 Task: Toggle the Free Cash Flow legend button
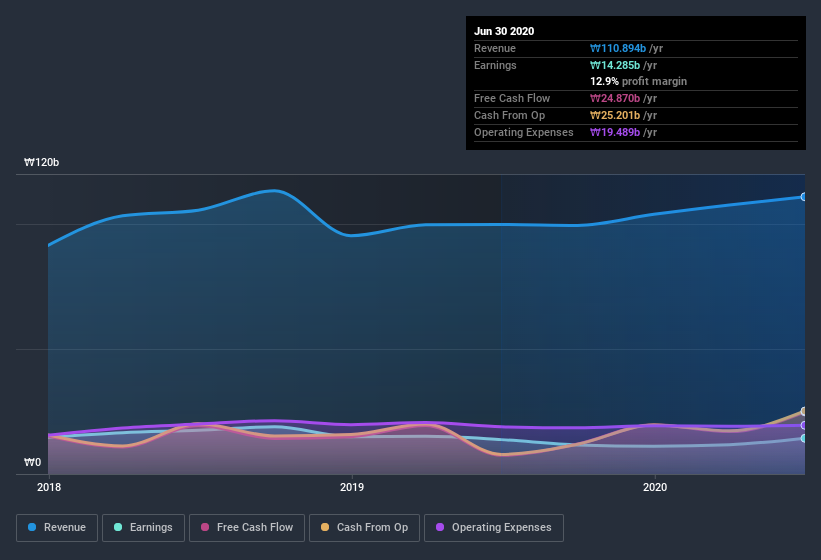(x=247, y=528)
